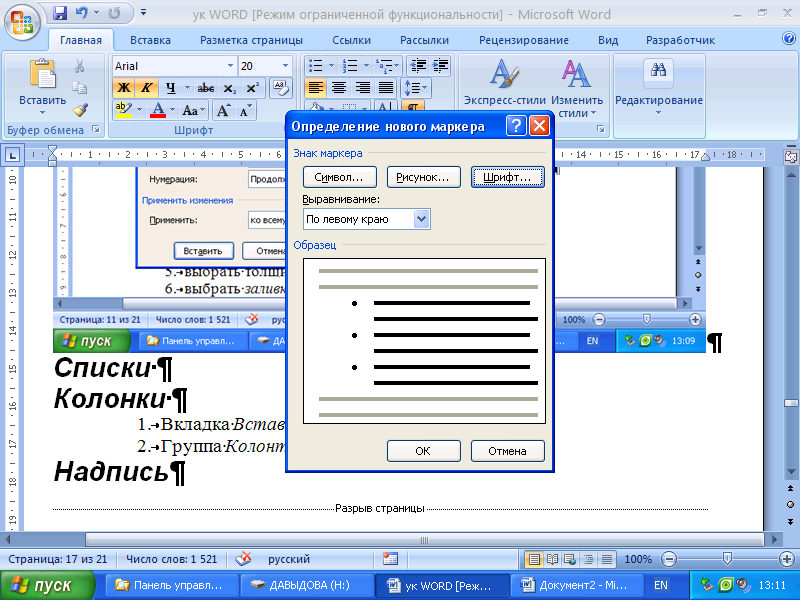Click the spell check icon in the status bar
Image resolution: width=800 pixels, height=600 pixels.
click(243, 559)
